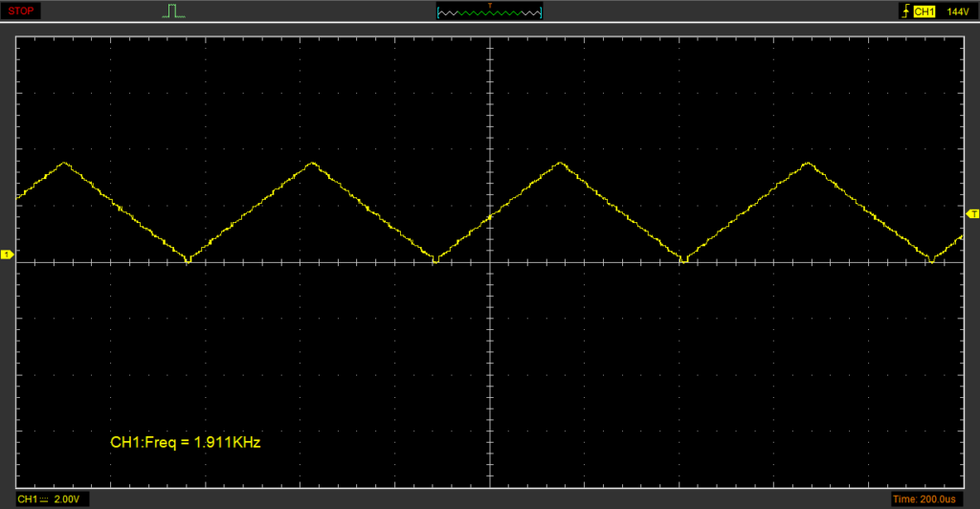980x509 pixels.
Task: Click the first peak of the triangle waveform
Action: pyautogui.click(x=64, y=163)
